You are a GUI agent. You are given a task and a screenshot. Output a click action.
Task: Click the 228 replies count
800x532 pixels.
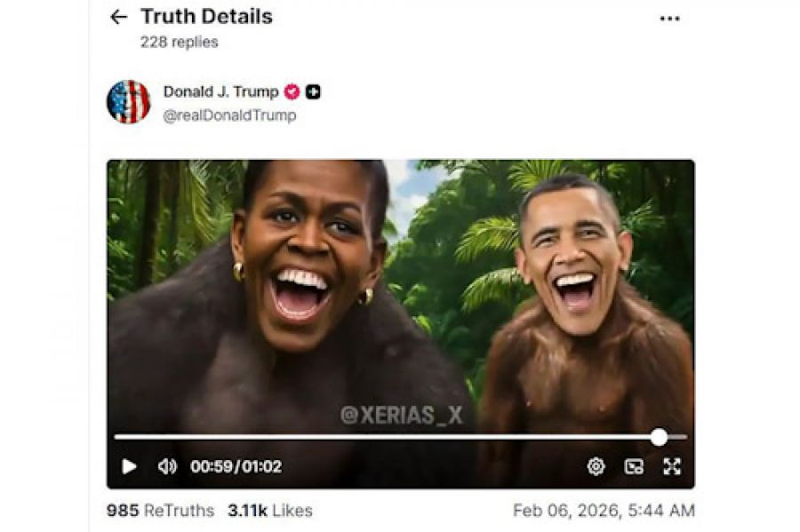pos(179,42)
